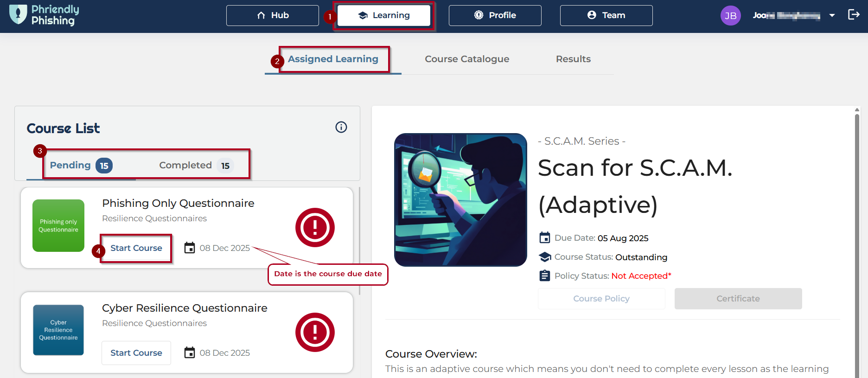
Task: Start the Phishing Only Questionnaire course
Action: [136, 248]
